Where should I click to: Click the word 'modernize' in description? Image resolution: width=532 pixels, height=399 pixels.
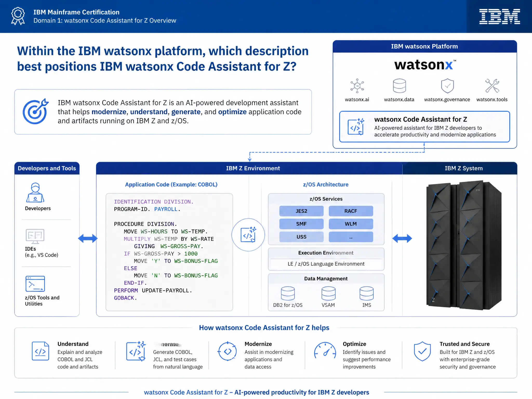pos(109,112)
